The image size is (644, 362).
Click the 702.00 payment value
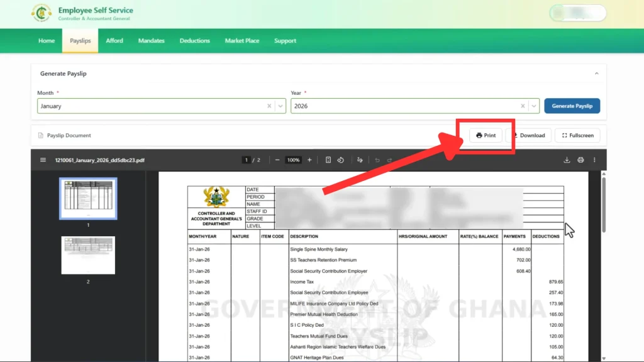click(523, 260)
